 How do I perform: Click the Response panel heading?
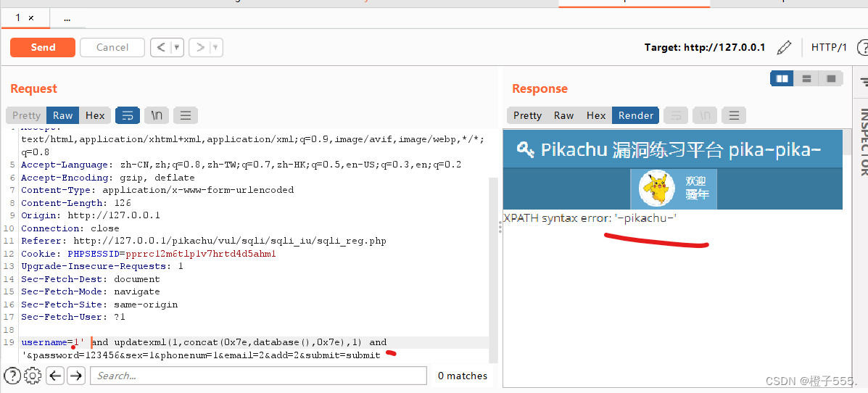pos(540,88)
